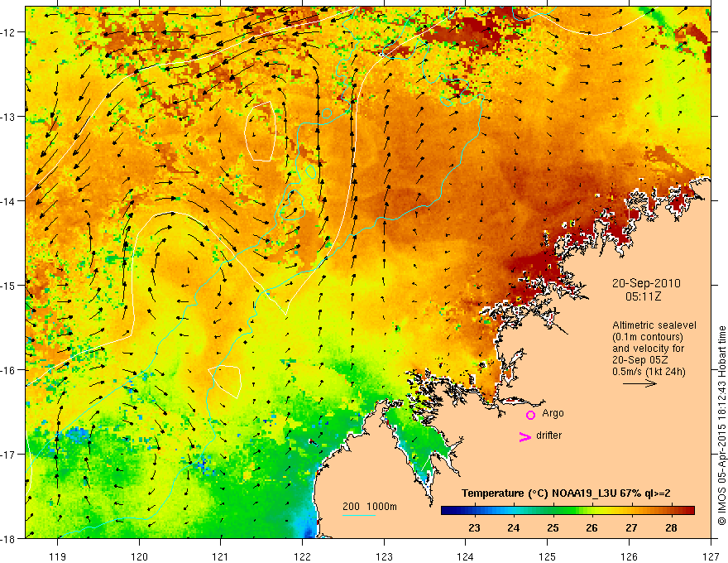This screenshot has height=563, width=728.
Task: Click the latitude -18 axis label
Action: click(8, 538)
